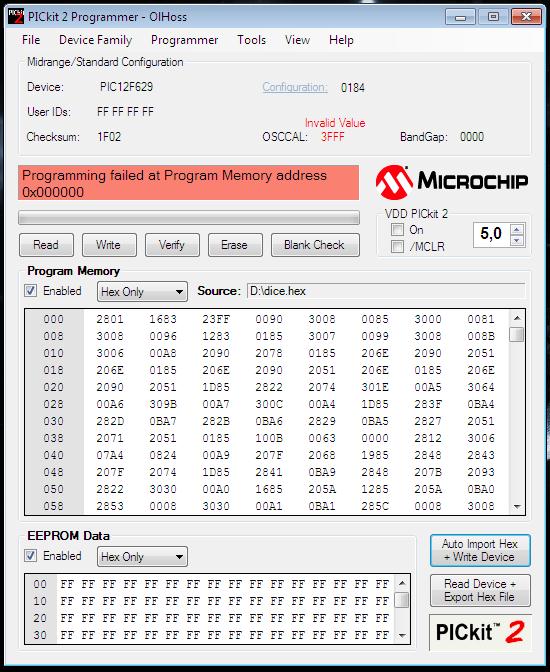Click the Erase button
550x672 pixels.
click(x=235, y=245)
